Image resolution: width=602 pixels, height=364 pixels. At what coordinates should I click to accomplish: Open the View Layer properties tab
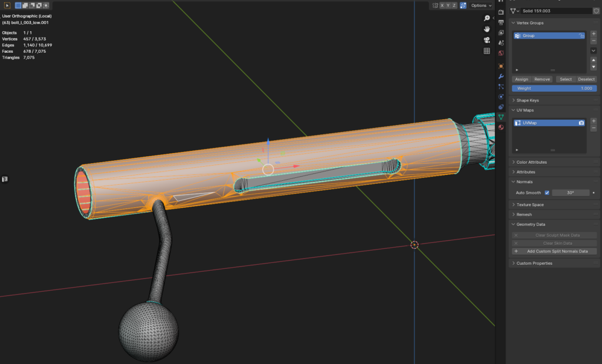pyautogui.click(x=501, y=33)
